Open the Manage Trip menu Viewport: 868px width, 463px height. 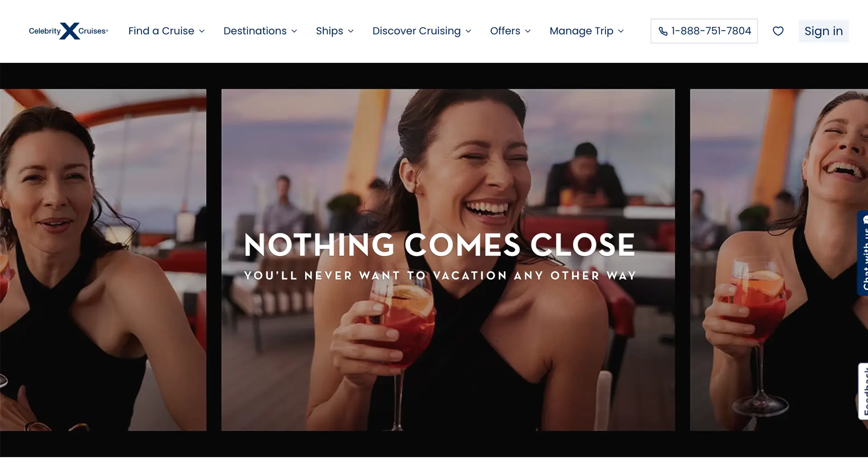[587, 31]
